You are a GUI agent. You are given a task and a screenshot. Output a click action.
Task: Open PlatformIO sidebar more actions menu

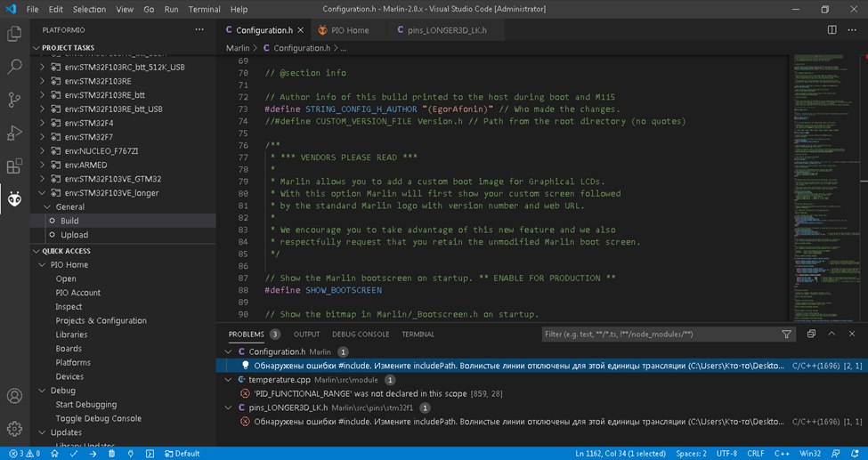point(199,30)
